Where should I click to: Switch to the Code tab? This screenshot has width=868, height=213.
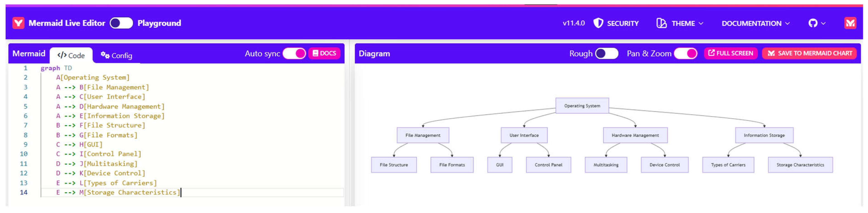pos(71,55)
